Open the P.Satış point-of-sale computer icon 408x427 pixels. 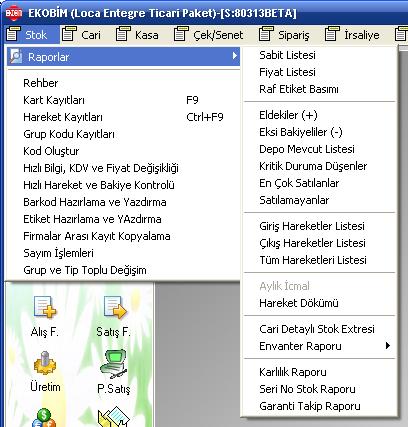point(114,364)
